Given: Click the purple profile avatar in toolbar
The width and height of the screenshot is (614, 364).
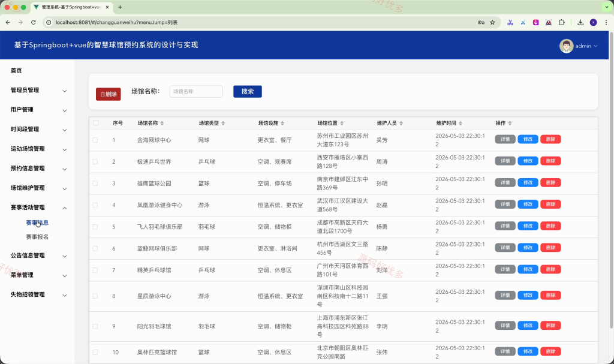Looking at the screenshot, I should 593,22.
